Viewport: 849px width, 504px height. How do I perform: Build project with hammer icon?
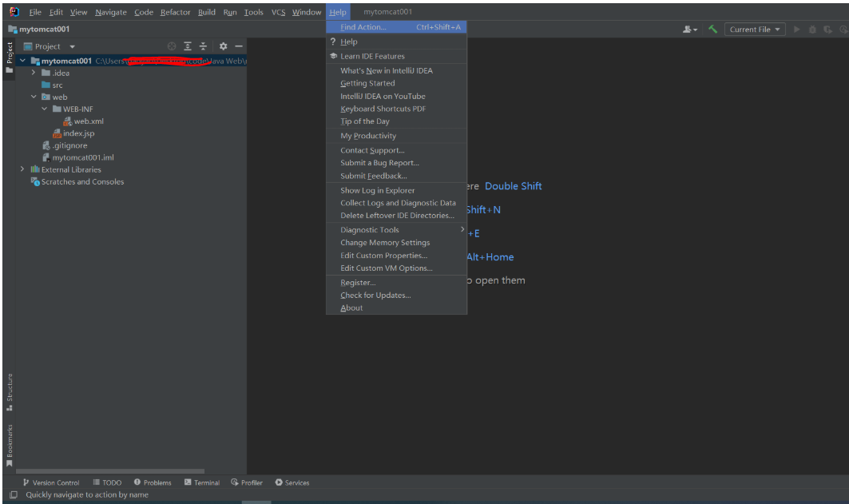(712, 30)
